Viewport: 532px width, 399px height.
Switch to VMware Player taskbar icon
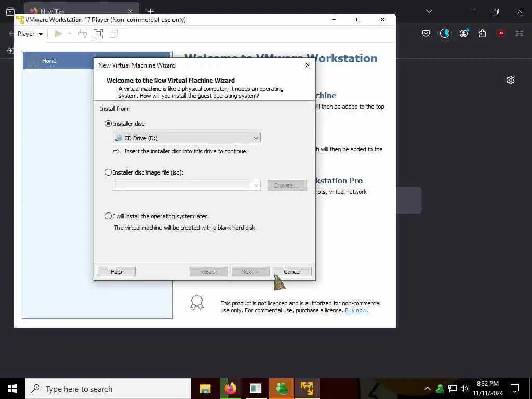pos(307,389)
